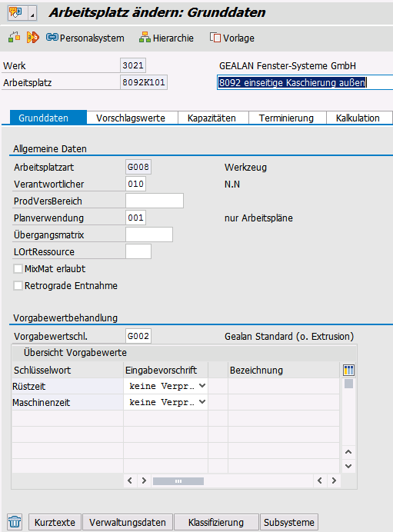Open Verwaltungsdaten
This screenshot has width=393, height=532.
(128, 522)
